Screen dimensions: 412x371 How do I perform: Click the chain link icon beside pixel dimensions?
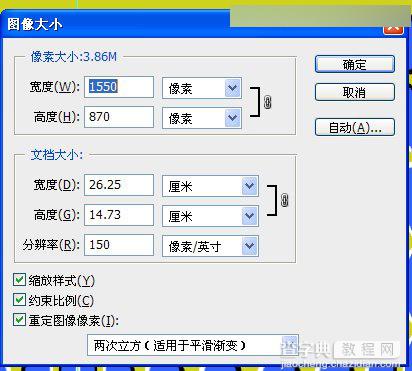click(268, 102)
